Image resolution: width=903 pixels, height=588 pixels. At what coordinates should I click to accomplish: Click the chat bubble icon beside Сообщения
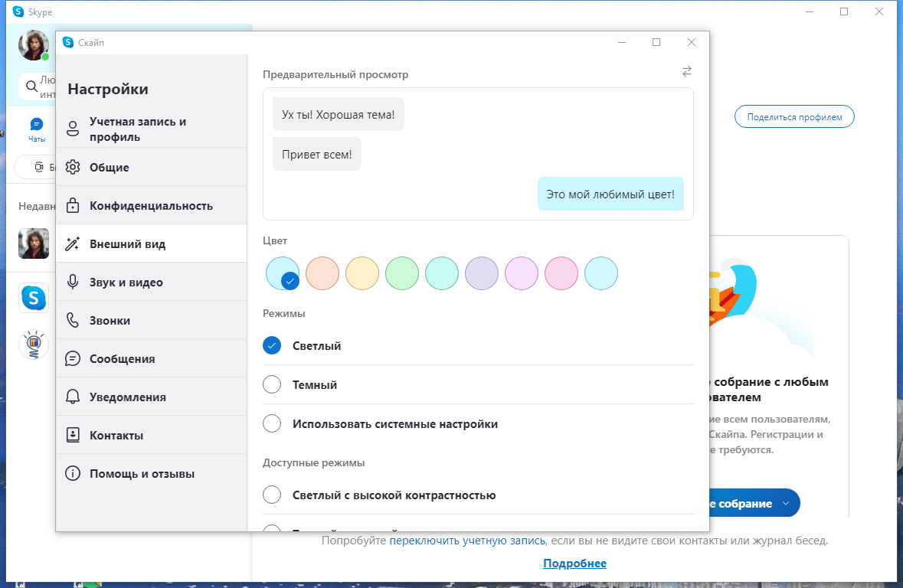73,359
